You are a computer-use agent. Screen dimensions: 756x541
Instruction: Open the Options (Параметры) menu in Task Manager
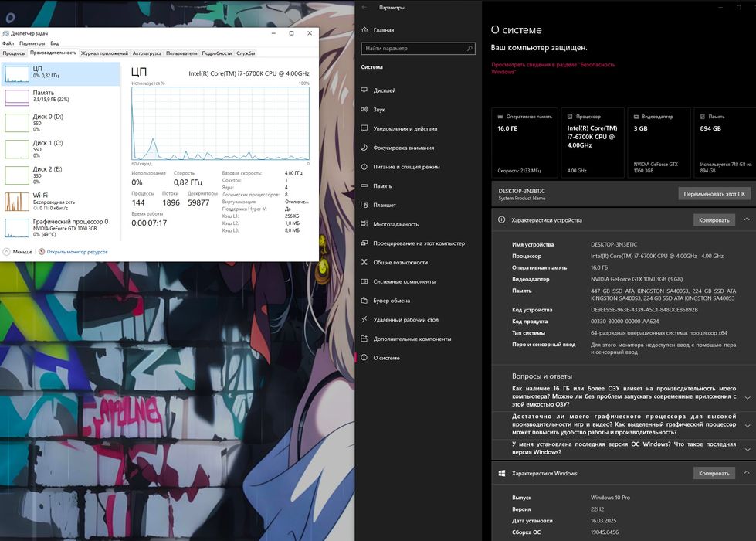32,43
